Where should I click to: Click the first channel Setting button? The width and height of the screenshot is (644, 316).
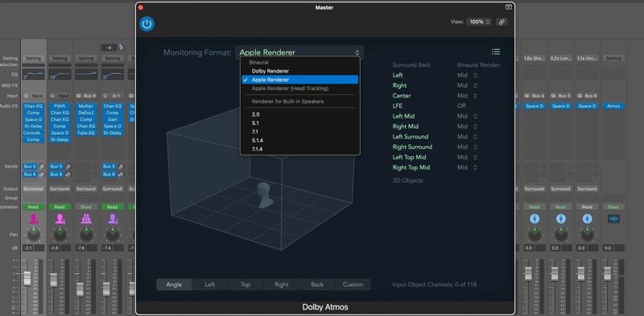33,58
